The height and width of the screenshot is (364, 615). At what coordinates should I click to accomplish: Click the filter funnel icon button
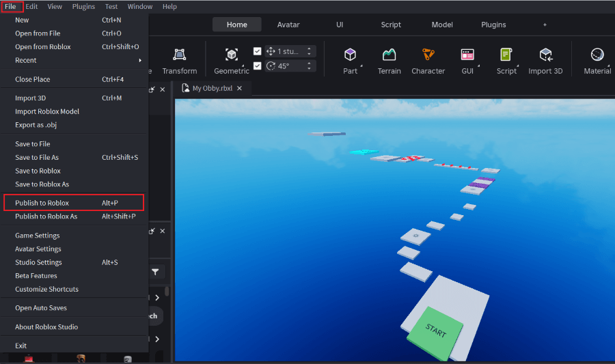(155, 272)
